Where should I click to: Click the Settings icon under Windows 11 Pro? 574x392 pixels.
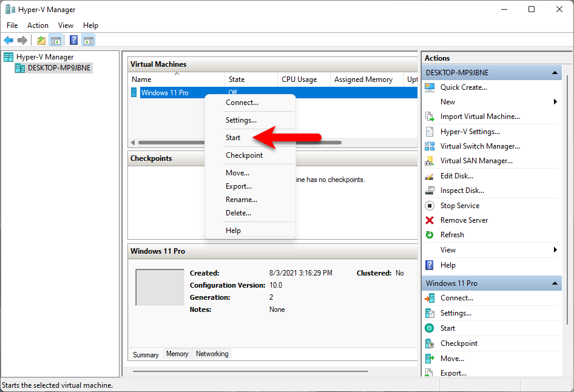point(430,313)
